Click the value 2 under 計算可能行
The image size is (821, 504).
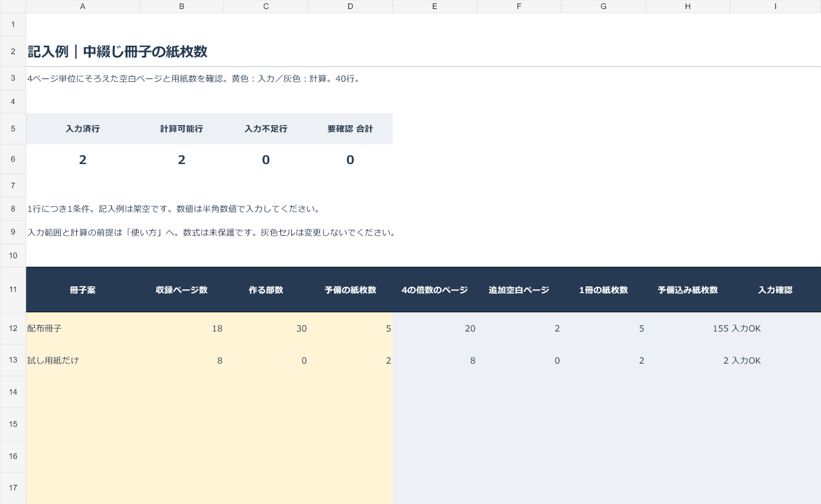pos(182,160)
